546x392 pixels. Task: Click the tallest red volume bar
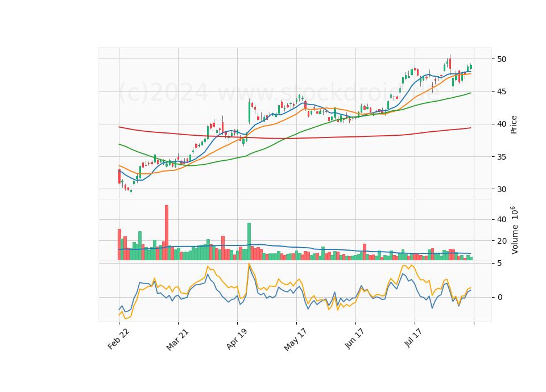tap(167, 233)
